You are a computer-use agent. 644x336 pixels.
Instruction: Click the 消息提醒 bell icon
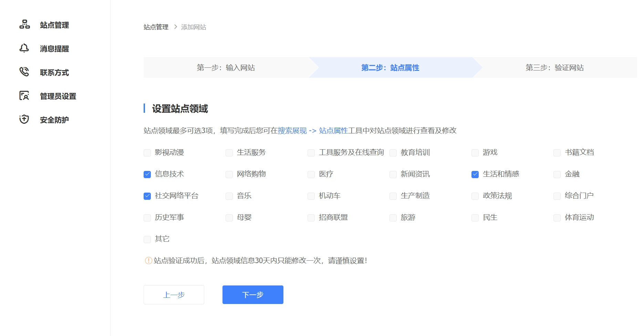click(24, 48)
